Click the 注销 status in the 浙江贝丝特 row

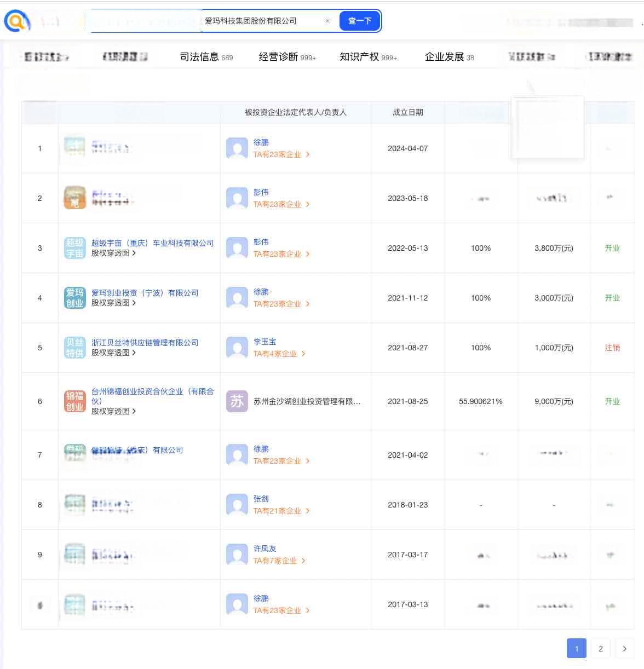612,348
